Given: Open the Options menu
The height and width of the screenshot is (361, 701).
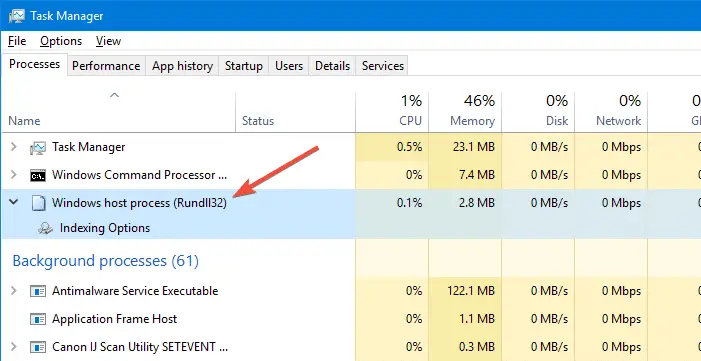Looking at the screenshot, I should coord(61,41).
